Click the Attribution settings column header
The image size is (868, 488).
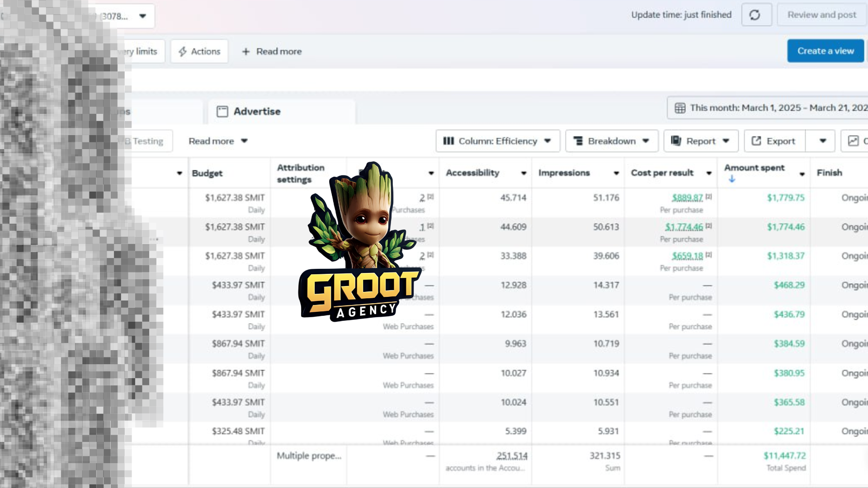click(x=301, y=174)
